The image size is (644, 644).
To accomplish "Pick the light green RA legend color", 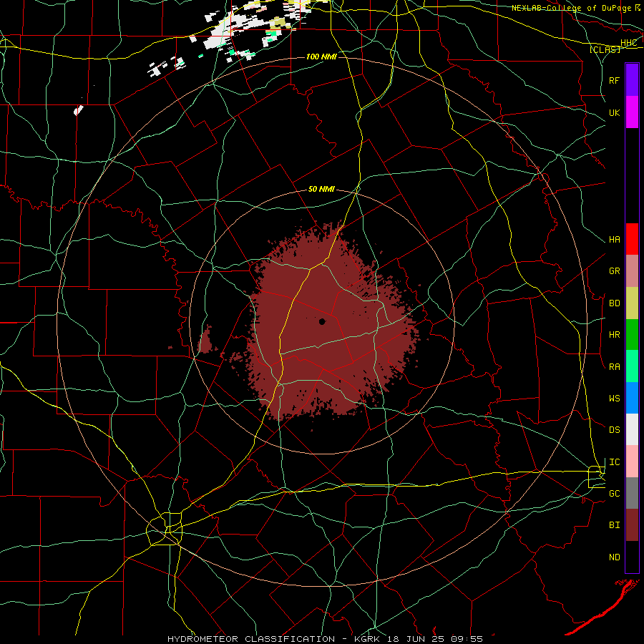I will pos(632,366).
